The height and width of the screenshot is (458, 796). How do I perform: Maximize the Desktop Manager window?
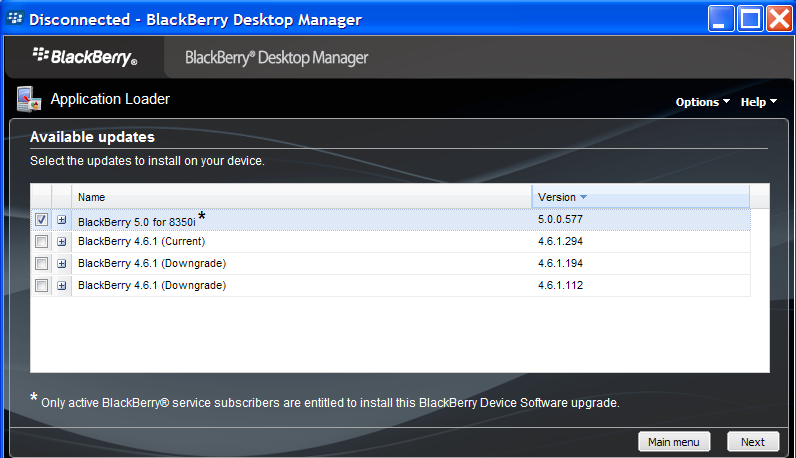pos(750,19)
